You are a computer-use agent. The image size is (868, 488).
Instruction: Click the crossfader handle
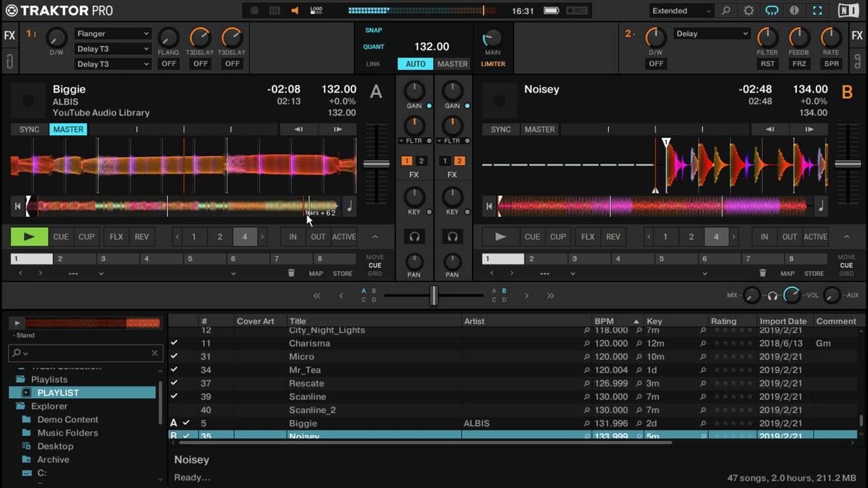[434, 296]
